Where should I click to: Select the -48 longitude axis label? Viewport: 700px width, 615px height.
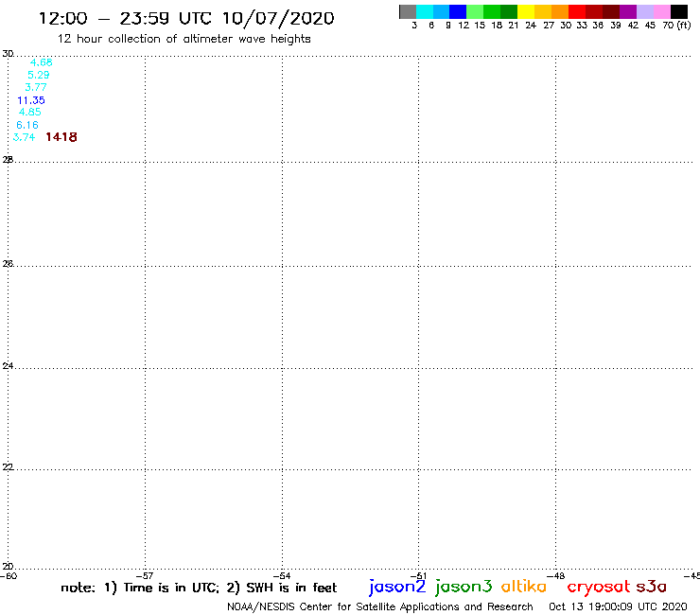[556, 576]
